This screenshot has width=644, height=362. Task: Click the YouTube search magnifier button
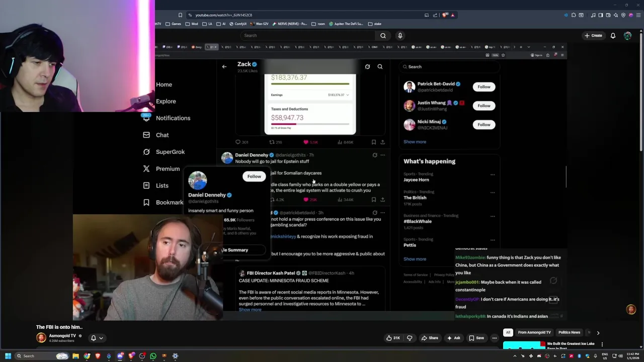(x=383, y=36)
